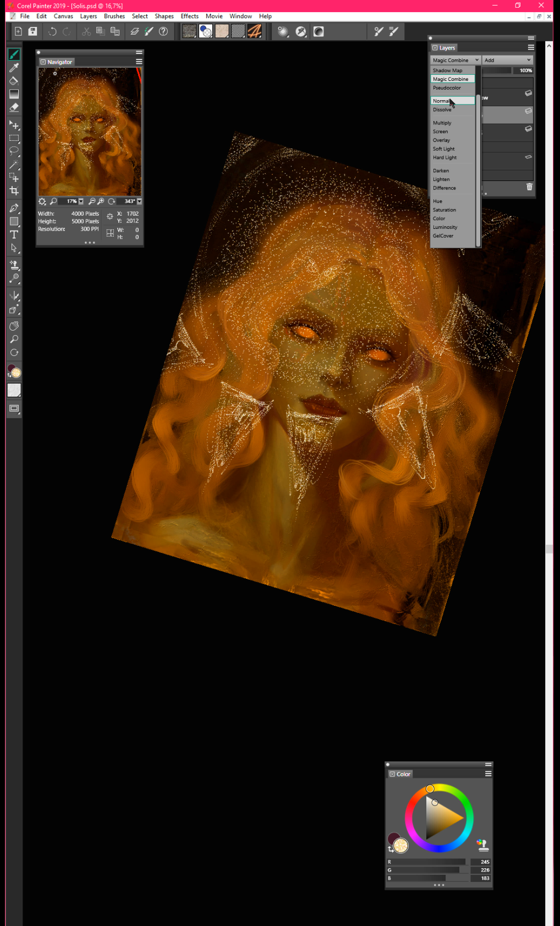560x926 pixels.
Task: Select the Text tool
Action: (14, 234)
